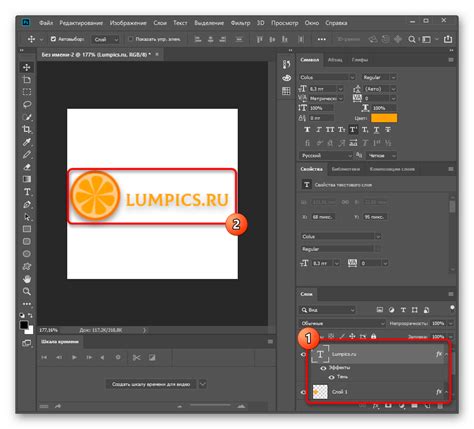Hide the Слой 1 layer
474x429 pixels.
(x=303, y=392)
